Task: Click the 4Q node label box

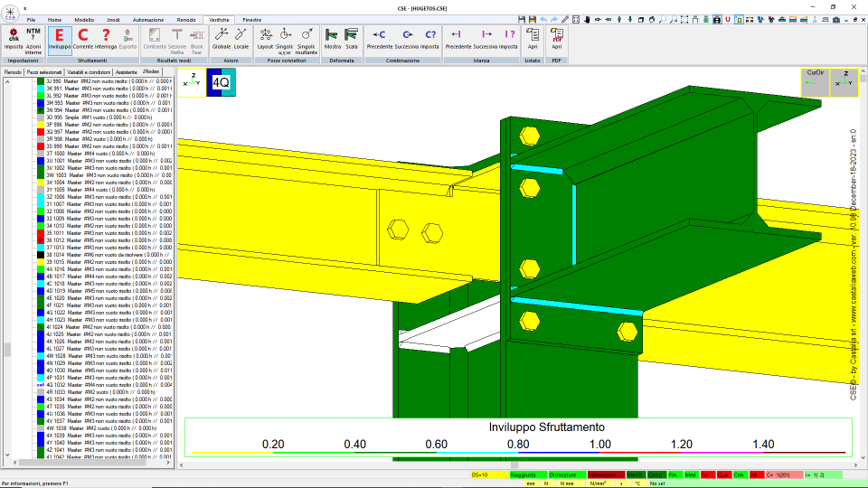Action: click(221, 82)
